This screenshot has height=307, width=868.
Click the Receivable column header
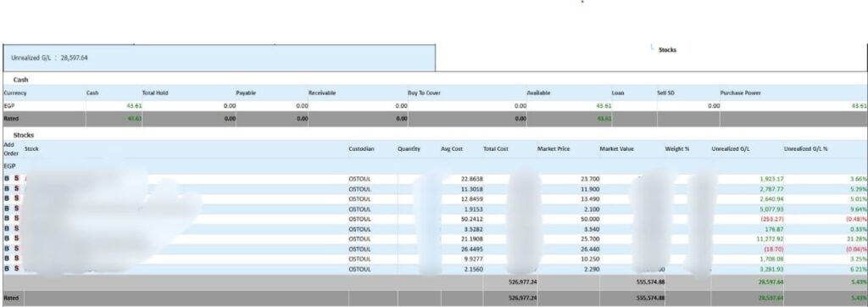click(322, 92)
